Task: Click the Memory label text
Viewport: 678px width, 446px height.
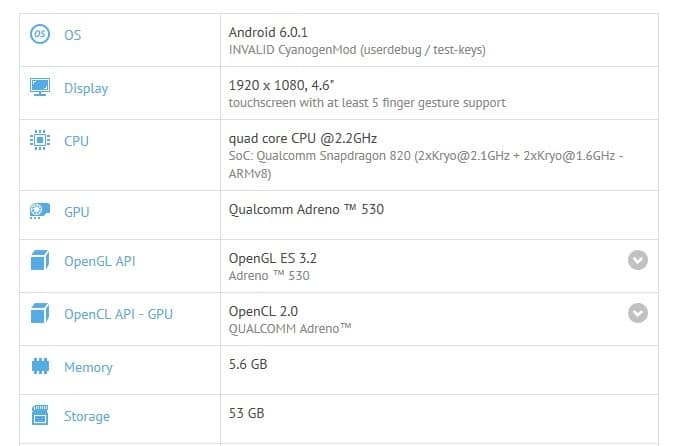Action: pyautogui.click(x=88, y=367)
